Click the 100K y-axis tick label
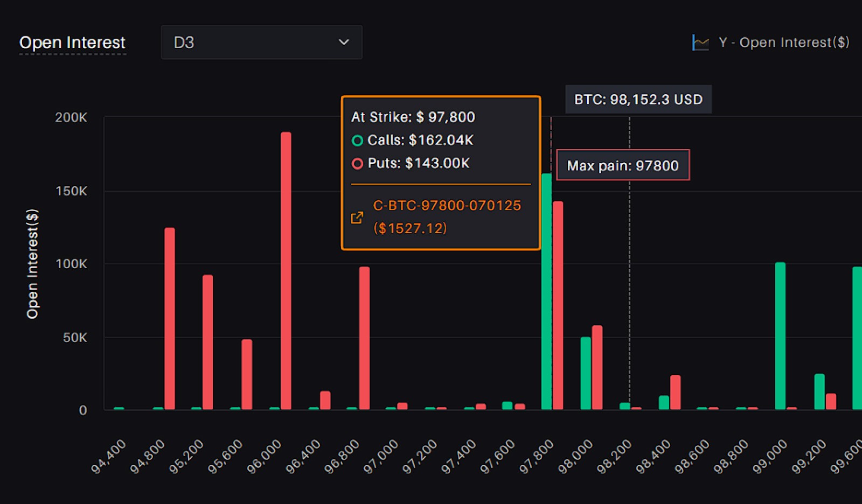Screen dimensions: 862x504 click(x=71, y=264)
